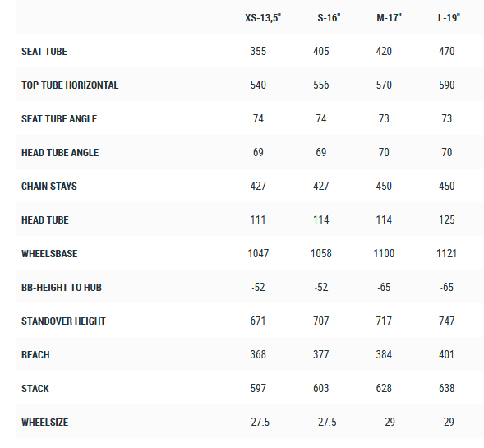Screen dimensions: 484x448
Task: Click the SEAT TUBE row label
Action: click(x=44, y=51)
